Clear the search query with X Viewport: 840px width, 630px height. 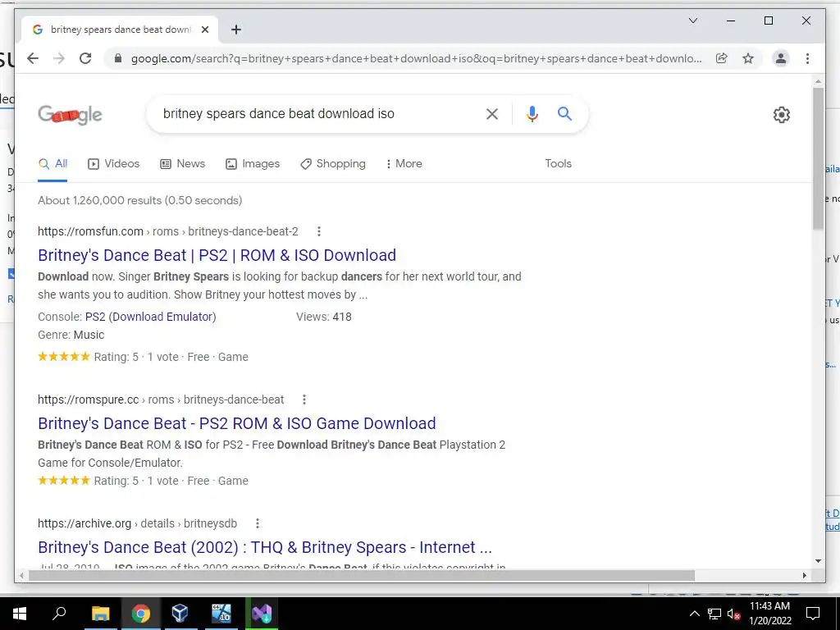(x=492, y=113)
